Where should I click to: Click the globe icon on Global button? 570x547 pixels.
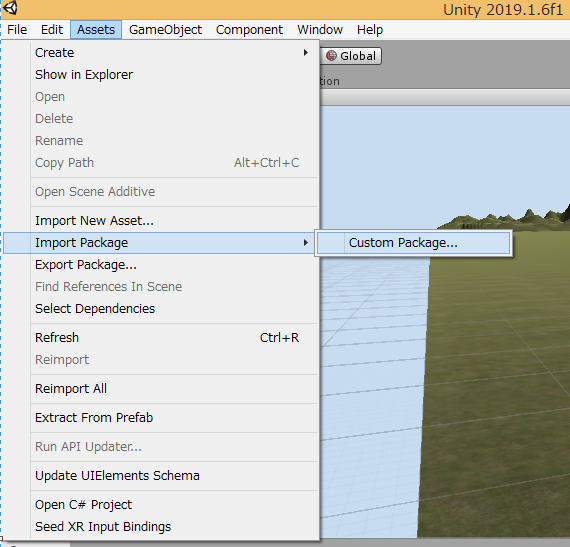331,56
